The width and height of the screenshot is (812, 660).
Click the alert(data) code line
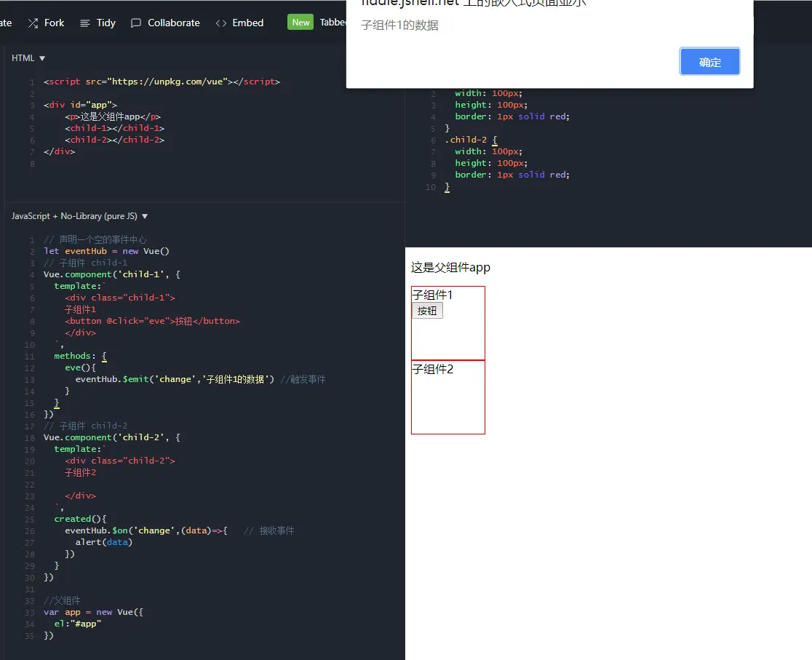point(103,542)
